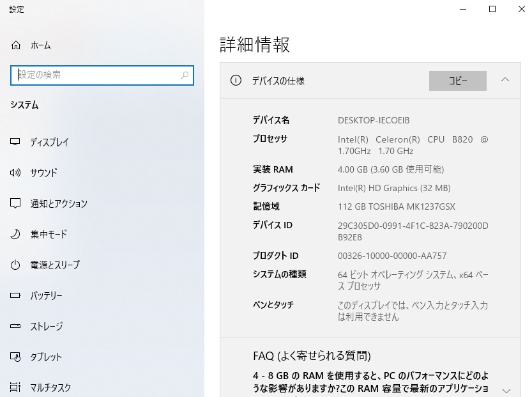Minimize the 設定 window

pos(463,9)
